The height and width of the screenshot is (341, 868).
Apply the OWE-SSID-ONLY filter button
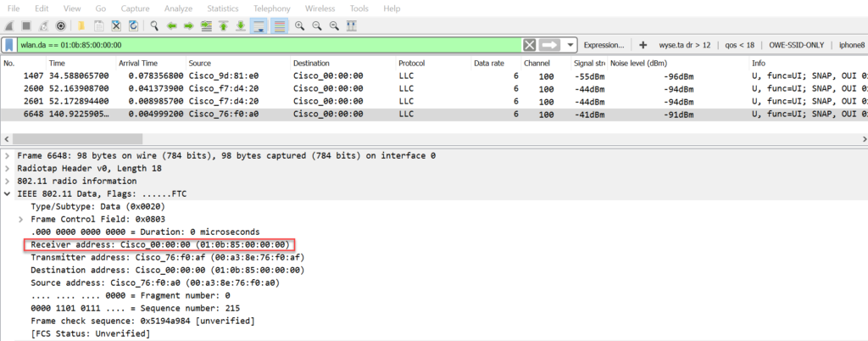(787, 45)
